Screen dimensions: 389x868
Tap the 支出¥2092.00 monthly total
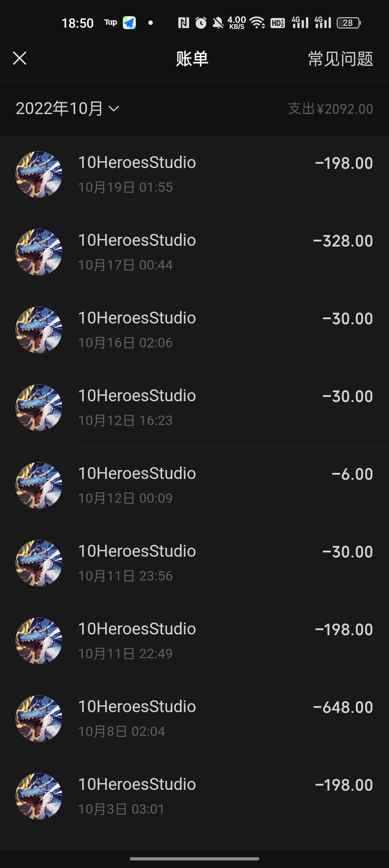coord(330,109)
